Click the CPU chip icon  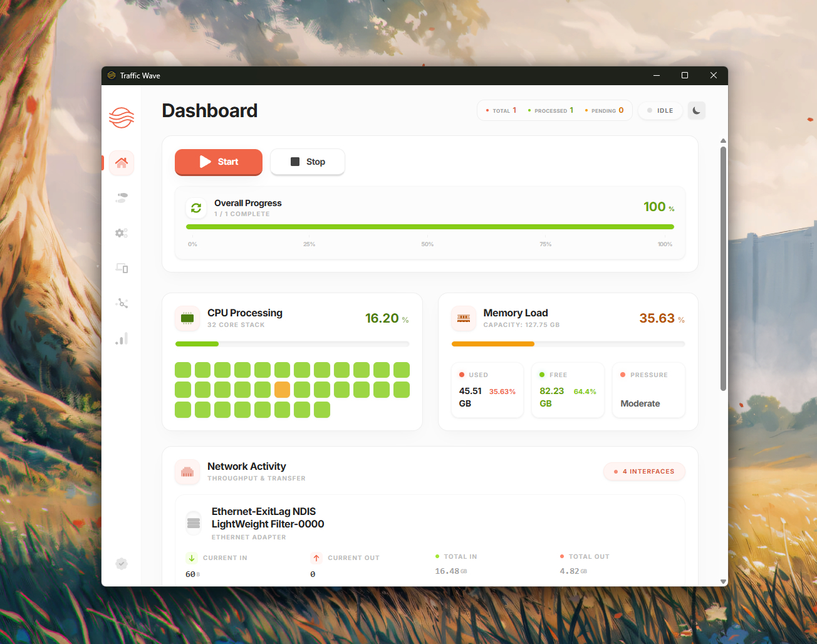[x=187, y=318]
